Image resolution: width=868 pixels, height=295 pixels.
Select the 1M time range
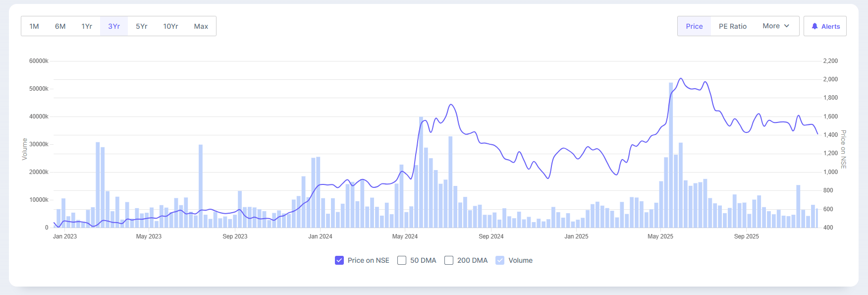[x=34, y=26]
